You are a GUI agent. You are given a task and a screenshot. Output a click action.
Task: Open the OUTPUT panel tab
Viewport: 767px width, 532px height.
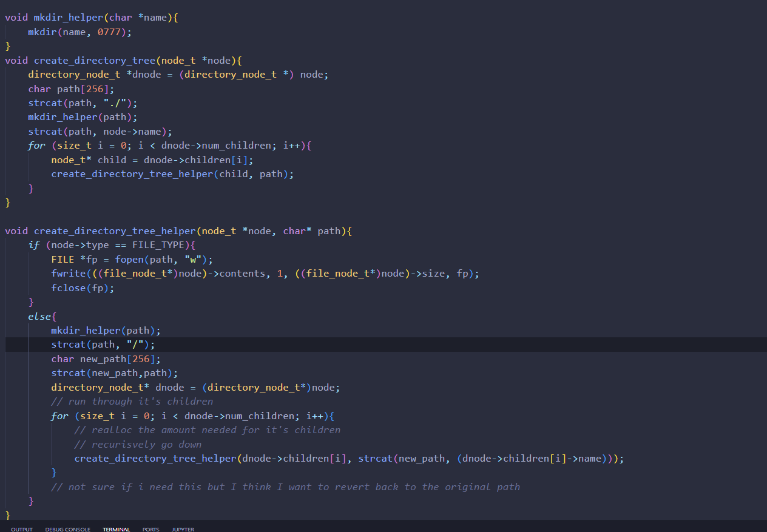click(22, 529)
